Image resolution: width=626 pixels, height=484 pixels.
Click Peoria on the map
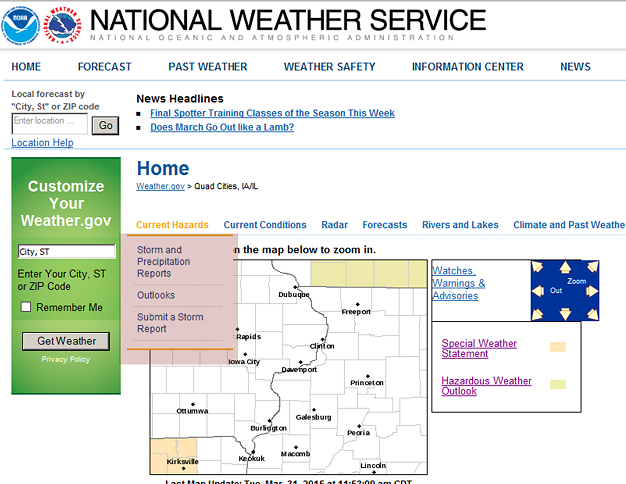[359, 432]
